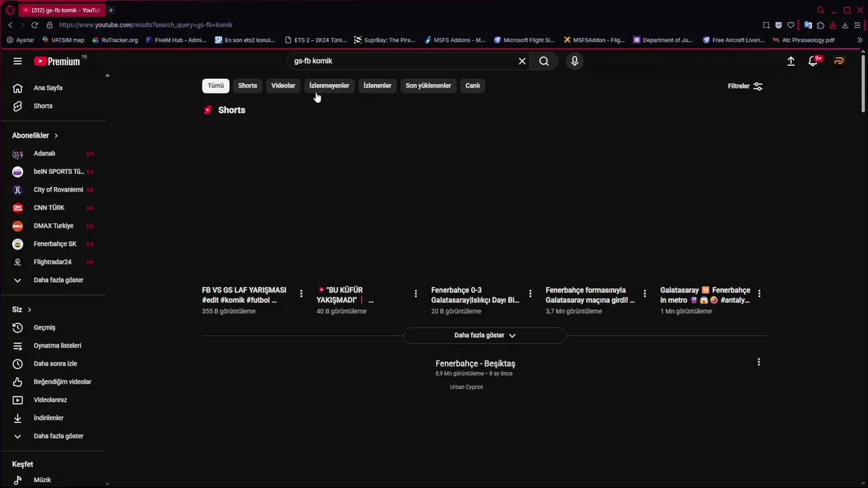This screenshot has height=488, width=868.
Task: Show options for Galatasaray Fenerbahçe metro short
Action: coord(759,293)
